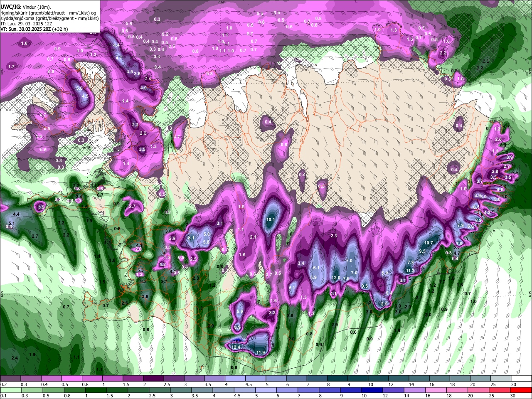Pick the light gray upper swatch between 25 and 30
532x399 pixels.
(501, 379)
